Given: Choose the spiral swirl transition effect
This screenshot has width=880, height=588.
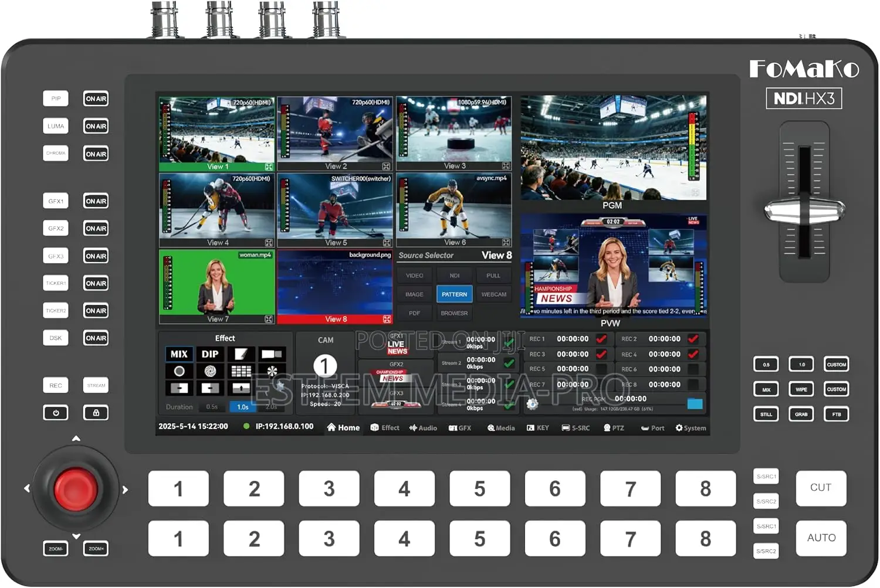Looking at the screenshot, I should [210, 371].
